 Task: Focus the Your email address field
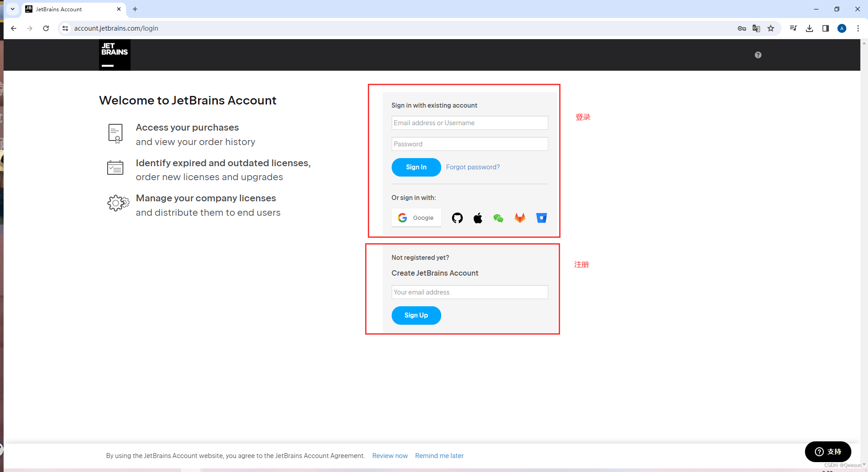point(470,292)
